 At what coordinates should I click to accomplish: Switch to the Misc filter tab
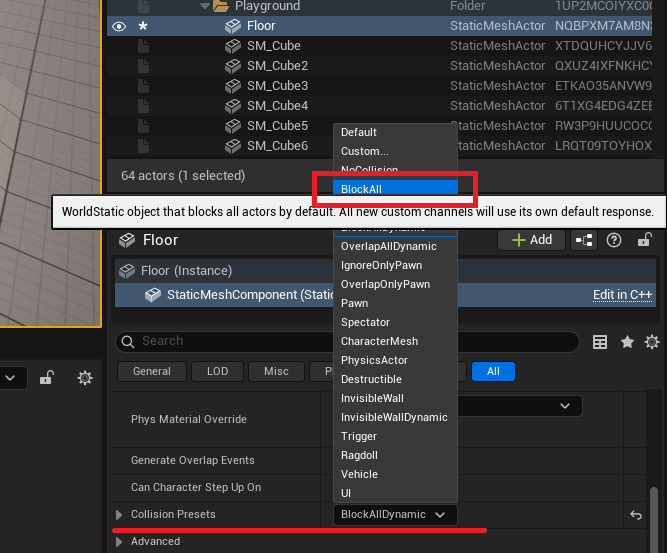click(x=276, y=371)
